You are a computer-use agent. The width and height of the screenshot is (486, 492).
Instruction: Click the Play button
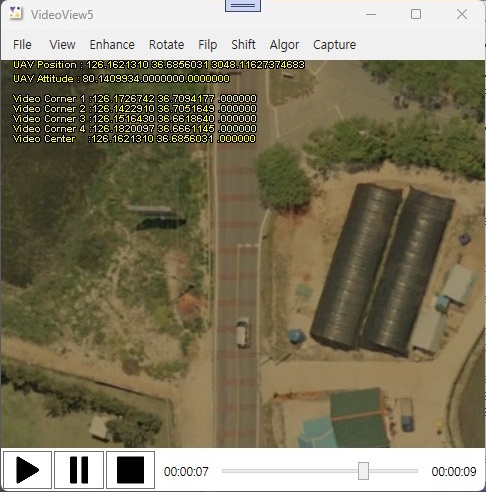(x=27, y=470)
